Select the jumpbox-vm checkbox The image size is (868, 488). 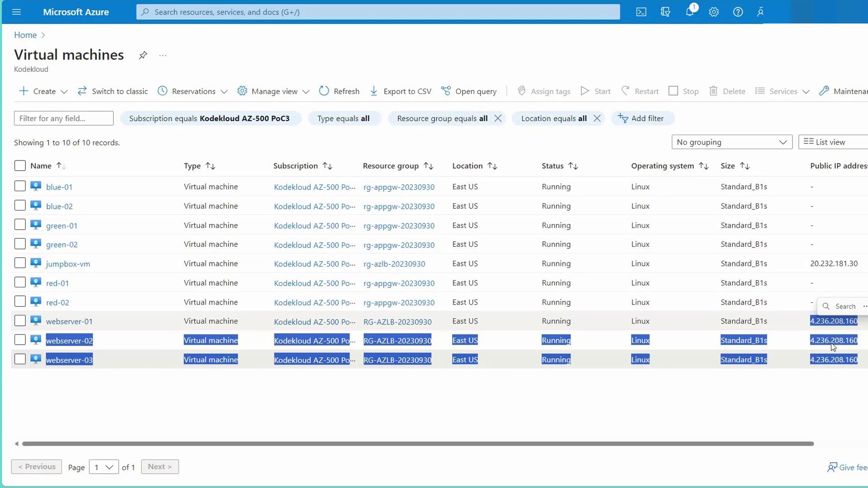20,263
